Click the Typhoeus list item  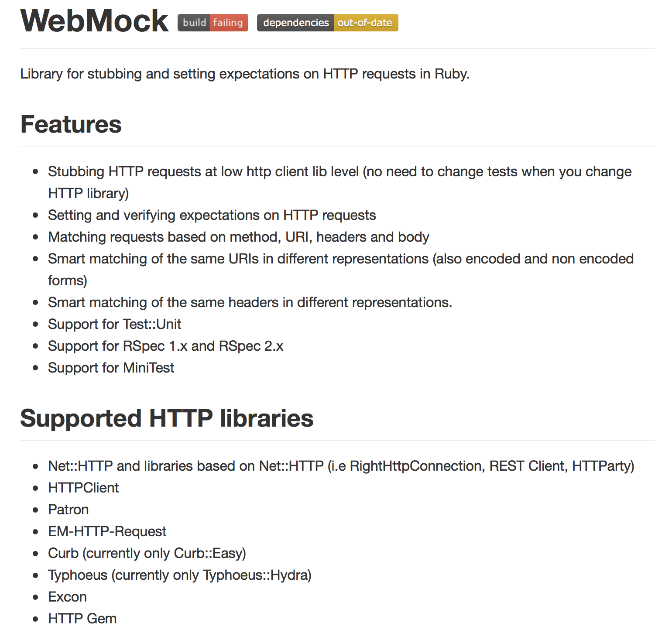tap(179, 575)
